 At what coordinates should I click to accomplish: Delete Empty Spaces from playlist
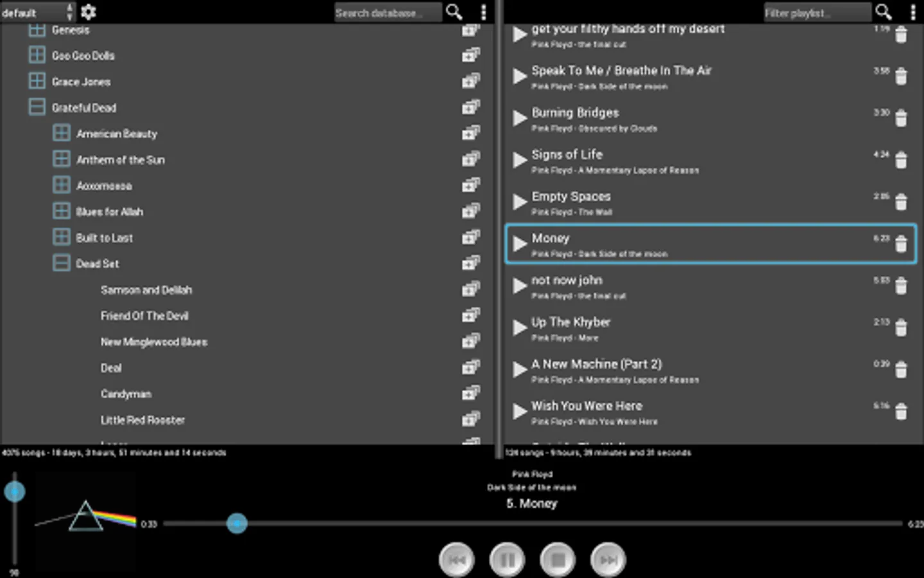coord(902,202)
